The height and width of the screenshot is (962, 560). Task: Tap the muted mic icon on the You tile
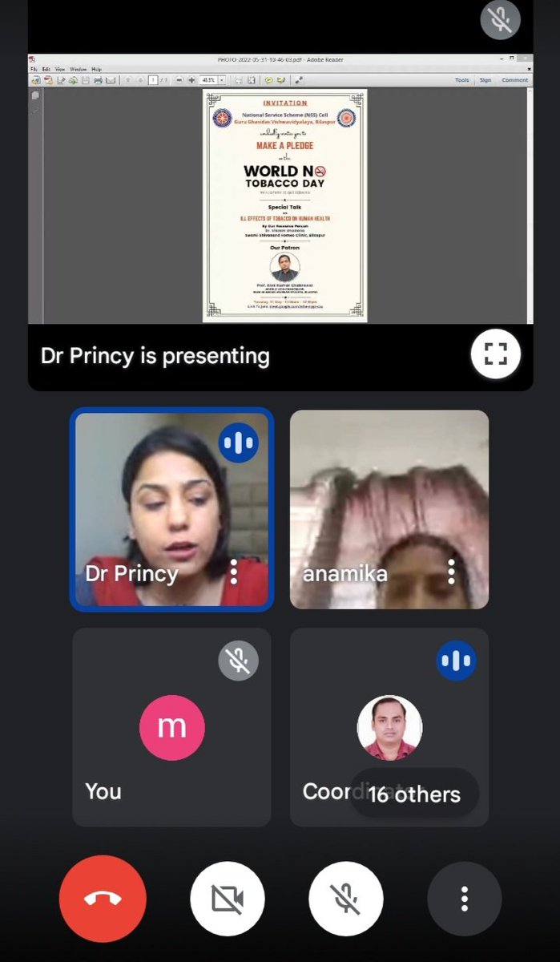pyautogui.click(x=239, y=661)
